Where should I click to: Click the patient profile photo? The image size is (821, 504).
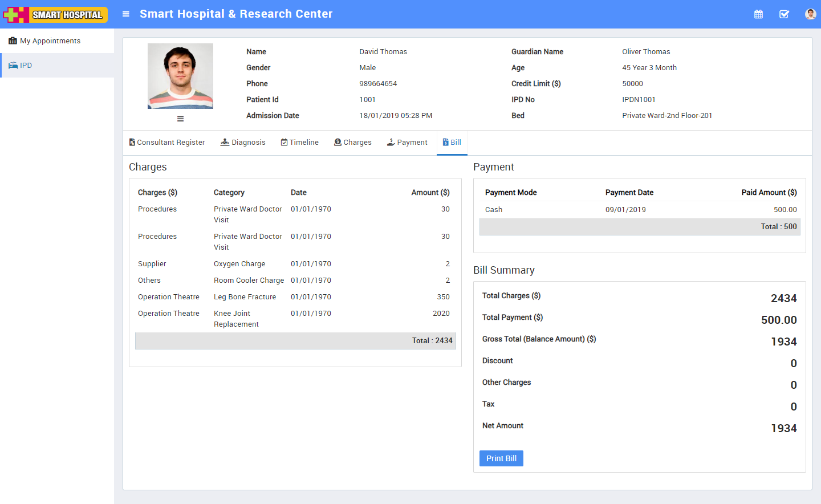click(x=180, y=76)
